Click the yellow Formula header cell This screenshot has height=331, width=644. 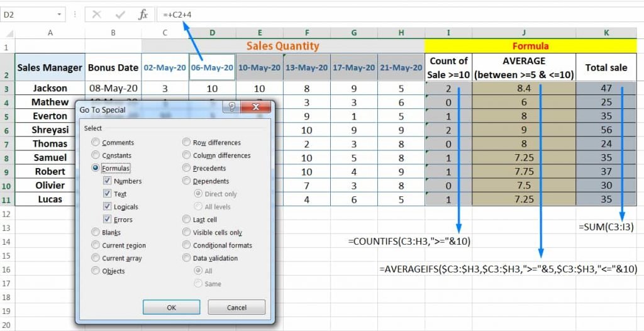coord(530,46)
